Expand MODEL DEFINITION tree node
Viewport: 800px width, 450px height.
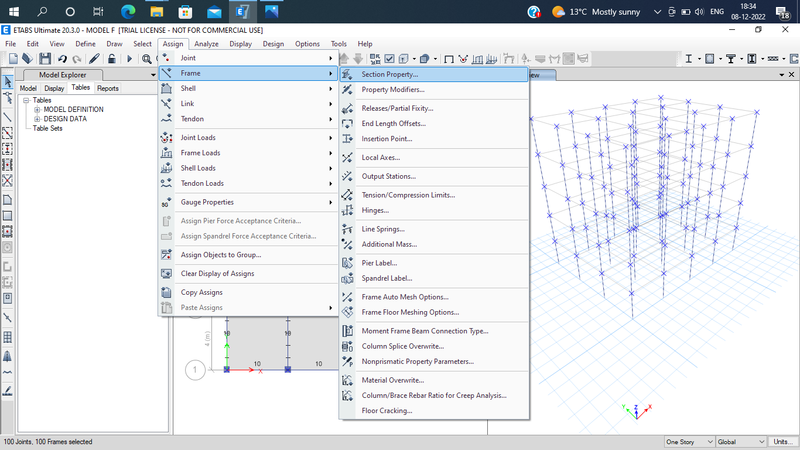pos(37,110)
